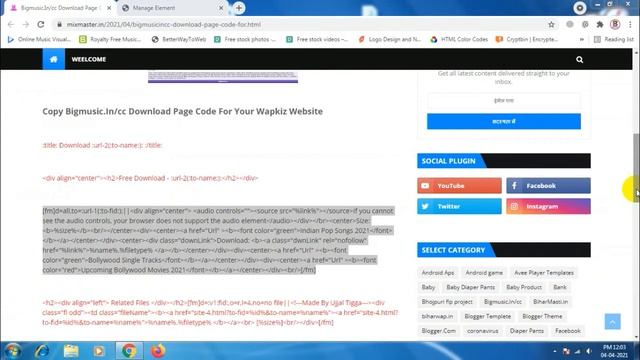Select the Baby Diaper Pants category

tap(471, 287)
